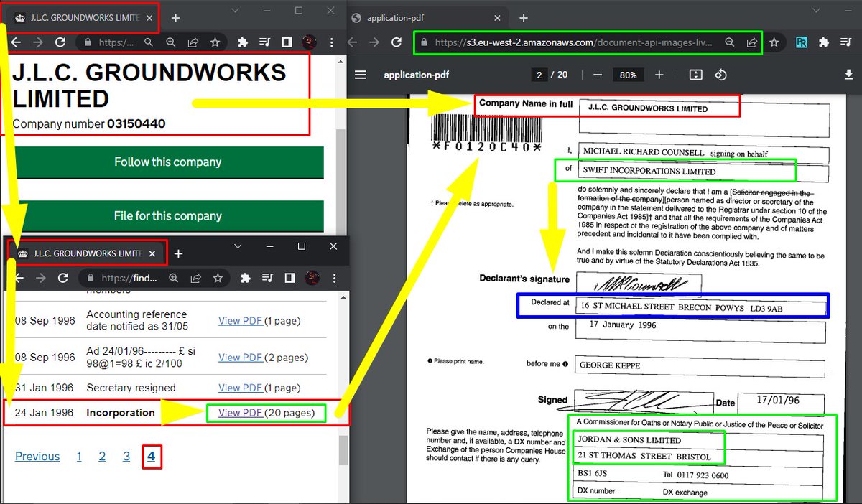Go back in the lower-left filing history window

pos(18,278)
